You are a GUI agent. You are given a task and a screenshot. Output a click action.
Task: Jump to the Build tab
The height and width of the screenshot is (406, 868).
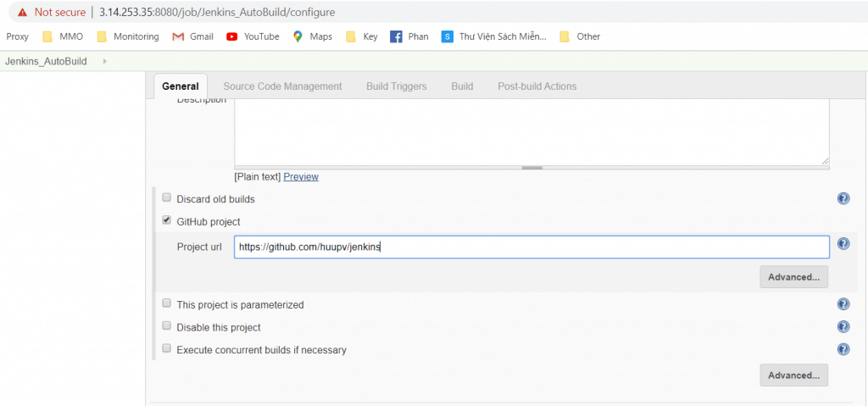coord(462,86)
